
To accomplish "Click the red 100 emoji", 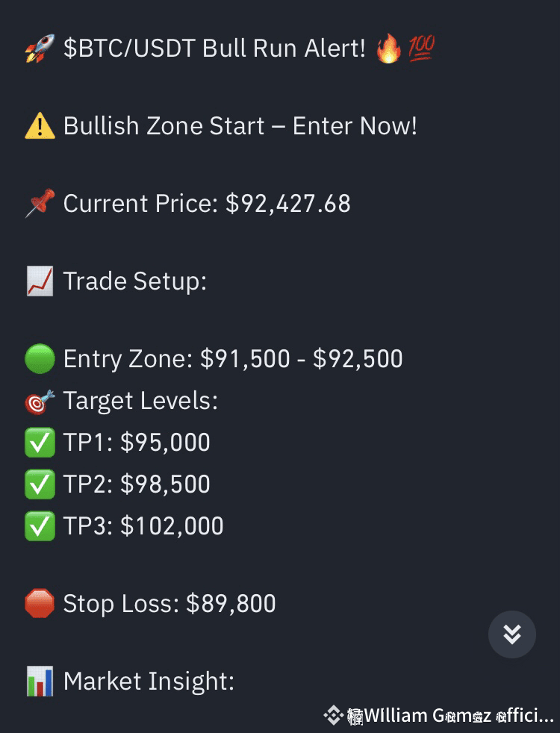I will tap(422, 49).
